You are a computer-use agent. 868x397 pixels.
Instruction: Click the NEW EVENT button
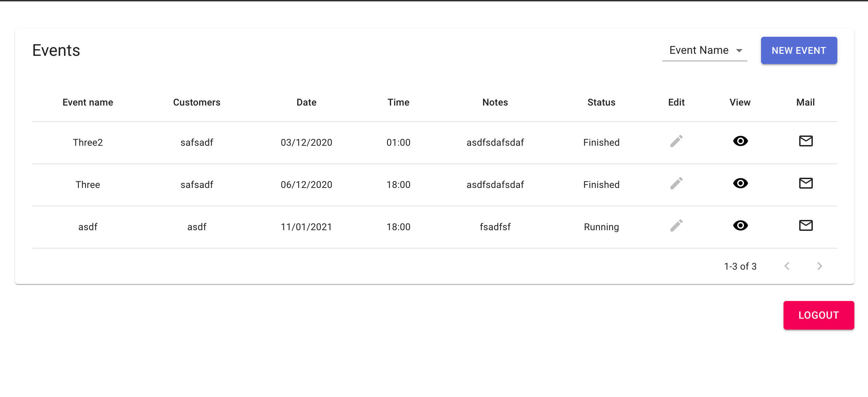pos(799,50)
